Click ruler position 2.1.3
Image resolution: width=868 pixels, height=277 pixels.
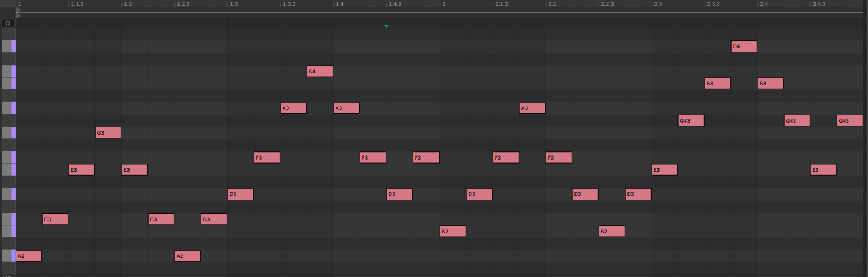click(x=501, y=4)
